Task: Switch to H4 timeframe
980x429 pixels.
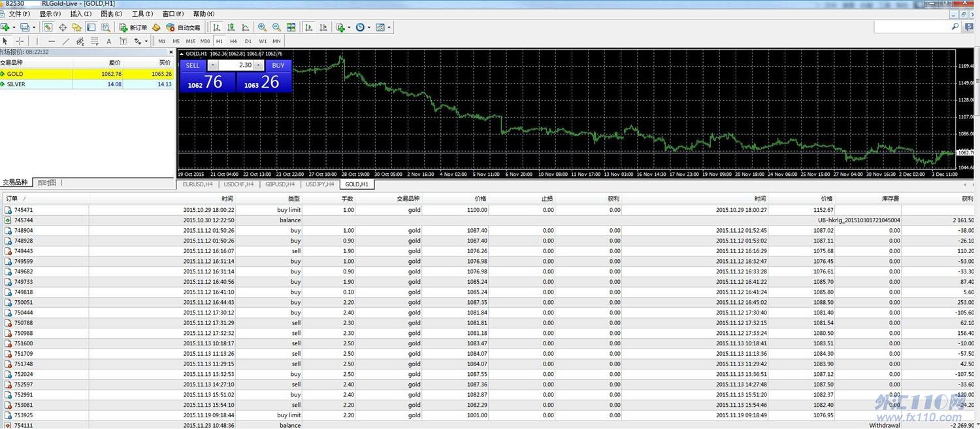Action: click(233, 41)
